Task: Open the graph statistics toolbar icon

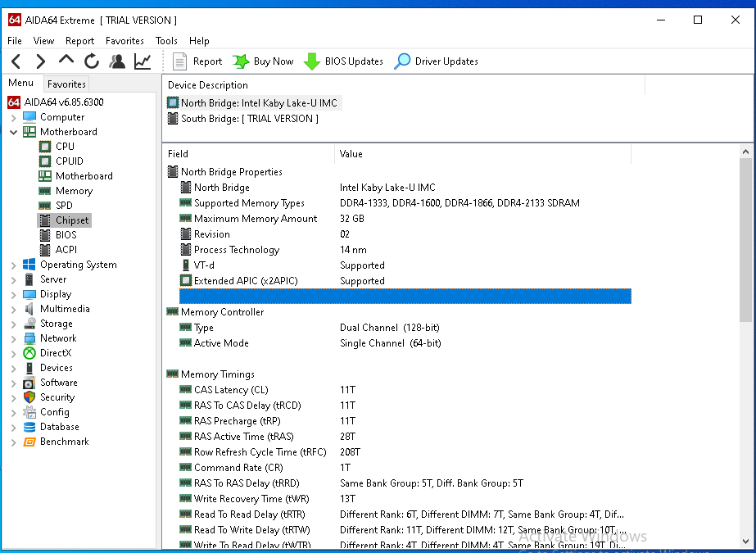Action: coord(143,61)
